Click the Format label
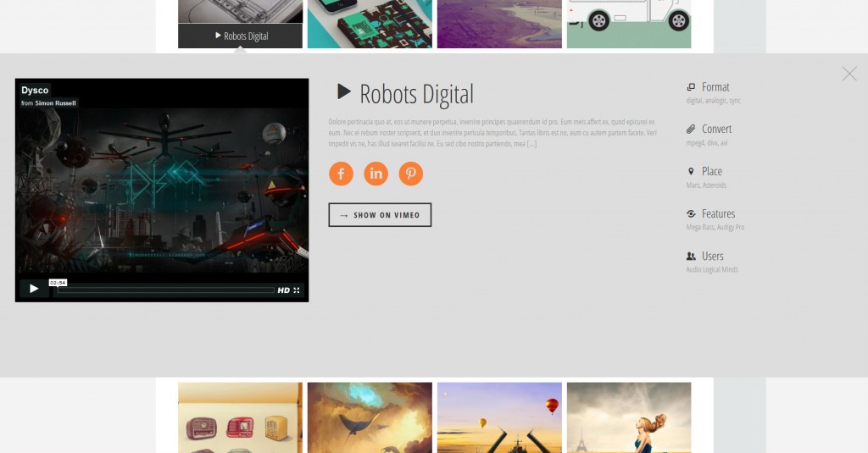The height and width of the screenshot is (453, 868). [x=715, y=87]
